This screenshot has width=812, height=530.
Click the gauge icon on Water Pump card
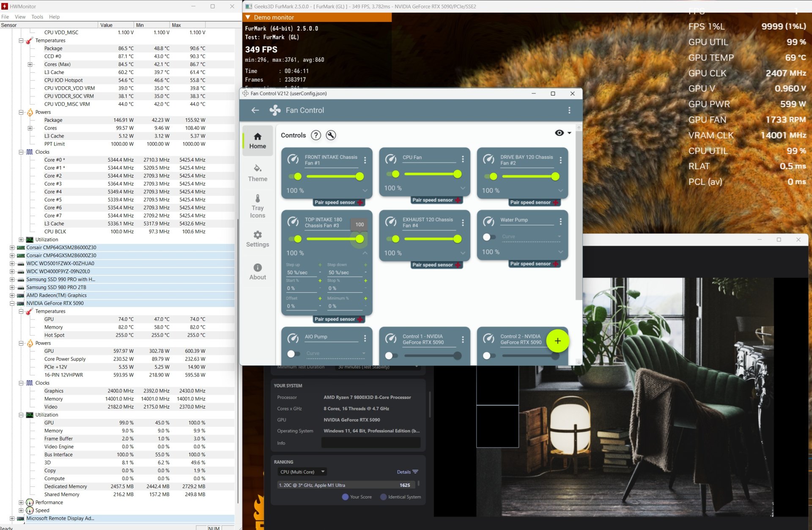pos(488,221)
